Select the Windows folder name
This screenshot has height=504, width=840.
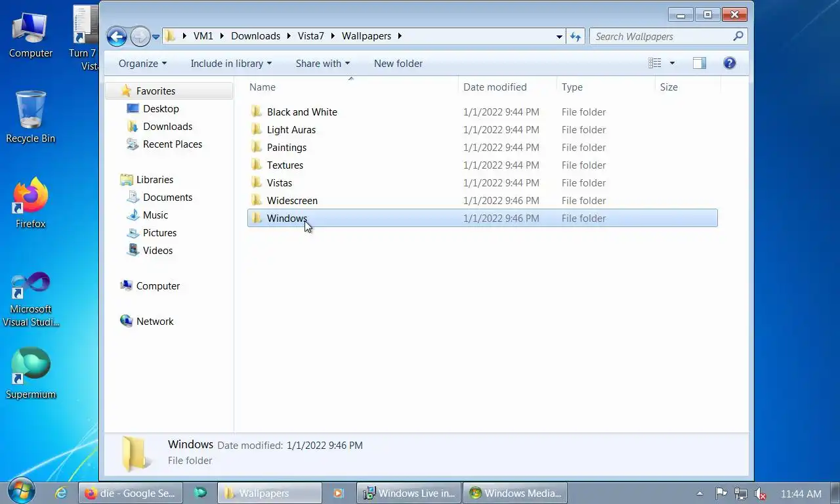pyautogui.click(x=287, y=219)
